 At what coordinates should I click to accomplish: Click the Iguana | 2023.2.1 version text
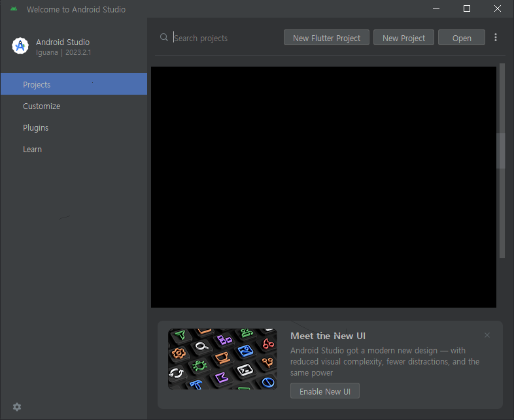pyautogui.click(x=63, y=52)
